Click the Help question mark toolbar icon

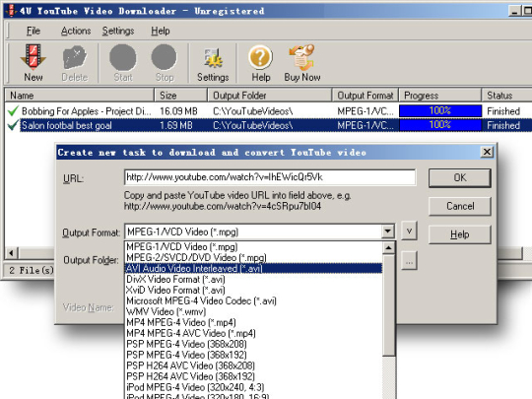pos(260,63)
